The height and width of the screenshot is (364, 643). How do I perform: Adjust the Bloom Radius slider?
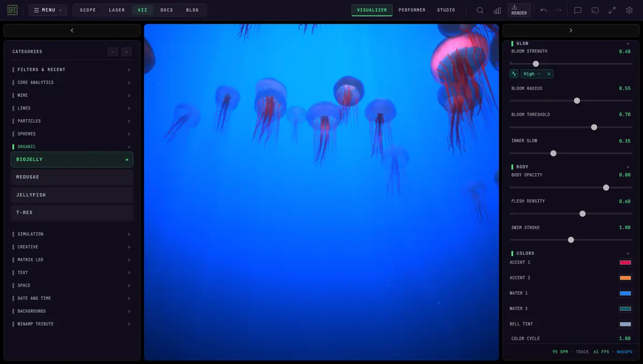571,101
